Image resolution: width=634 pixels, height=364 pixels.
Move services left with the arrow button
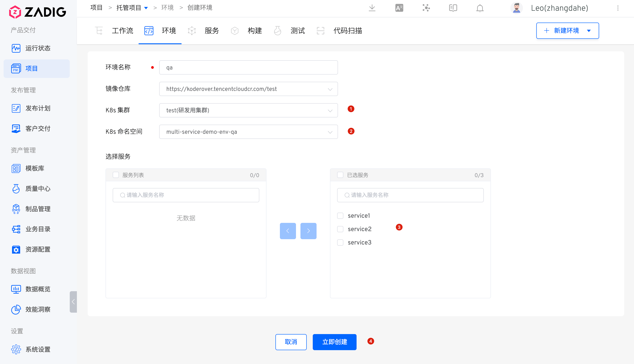(288, 231)
